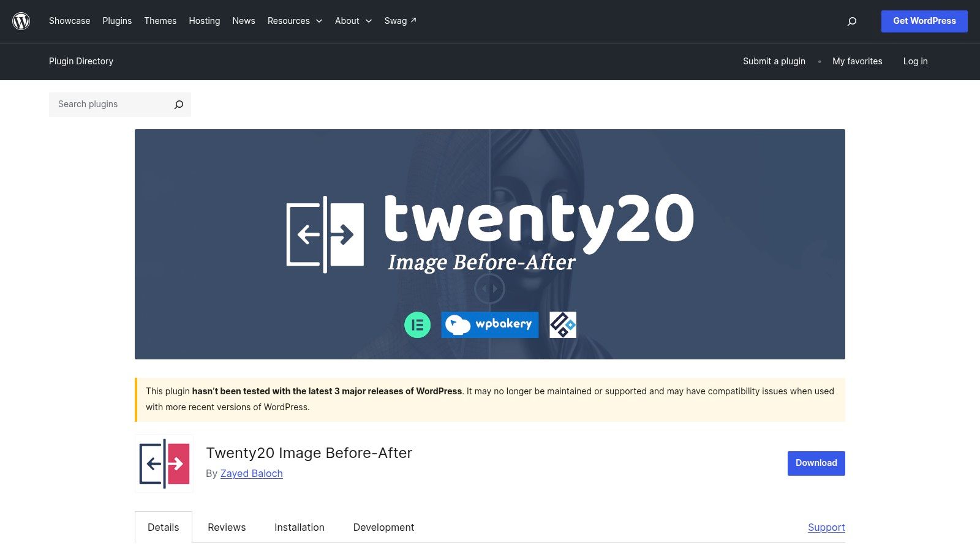Click the Swag external link
The height and width of the screenshot is (551, 980).
[x=401, y=21]
